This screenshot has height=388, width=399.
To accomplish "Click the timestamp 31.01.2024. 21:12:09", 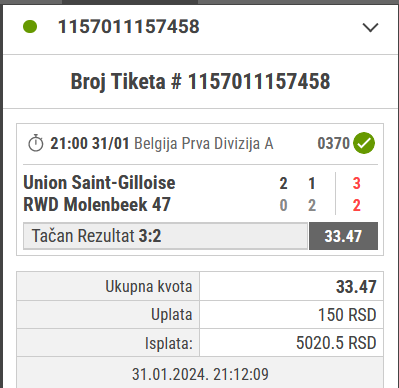I will click(x=200, y=374).
